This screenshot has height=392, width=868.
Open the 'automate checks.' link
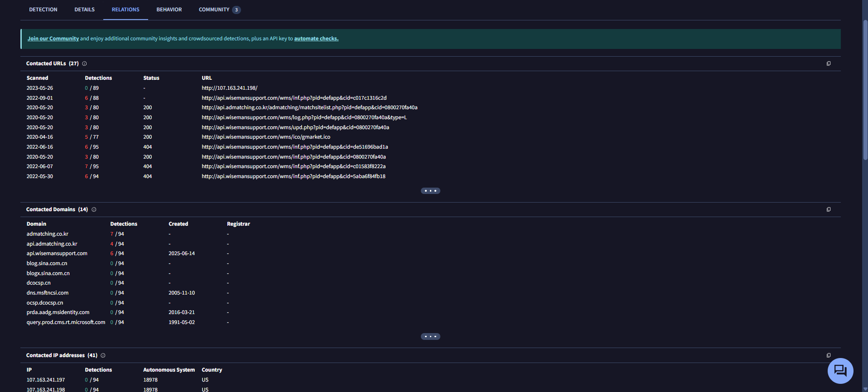pyautogui.click(x=316, y=39)
